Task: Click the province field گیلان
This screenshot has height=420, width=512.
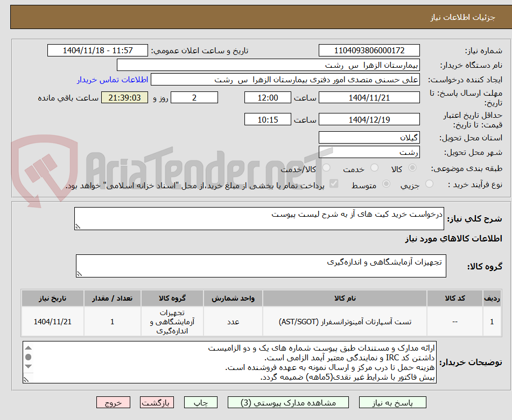Action: point(369,138)
